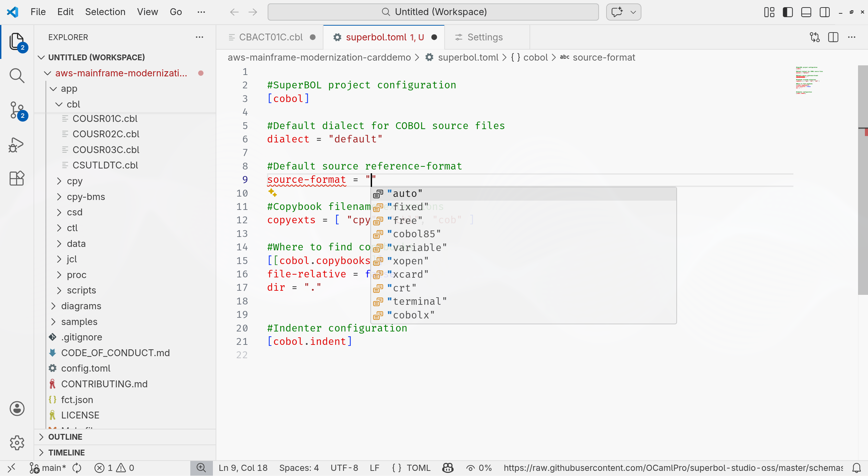Open the Explorer view in activity bar
Viewport: 868px width, 476px height.
17,42
